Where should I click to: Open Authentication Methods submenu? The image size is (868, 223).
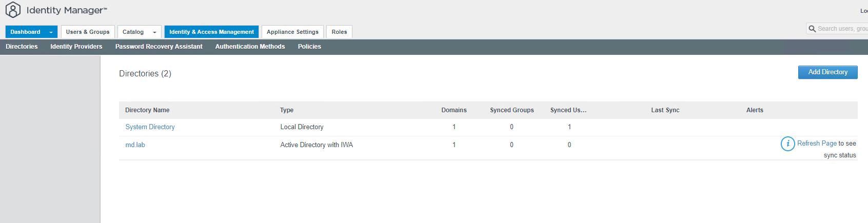[250, 47]
